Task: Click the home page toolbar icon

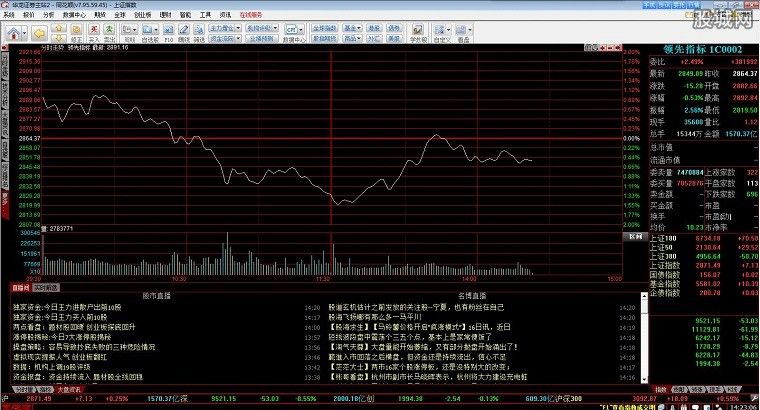Action: [14, 32]
